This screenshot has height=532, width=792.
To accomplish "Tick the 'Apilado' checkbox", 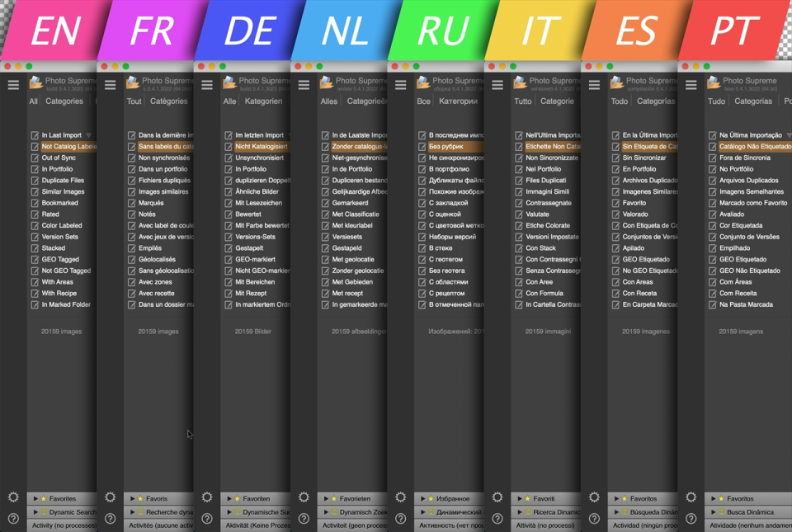I will [615, 247].
